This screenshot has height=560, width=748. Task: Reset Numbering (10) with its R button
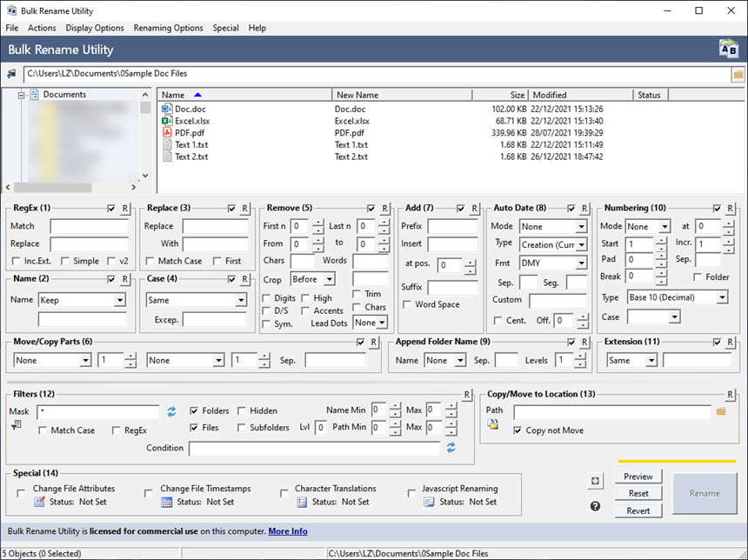pyautogui.click(x=731, y=209)
